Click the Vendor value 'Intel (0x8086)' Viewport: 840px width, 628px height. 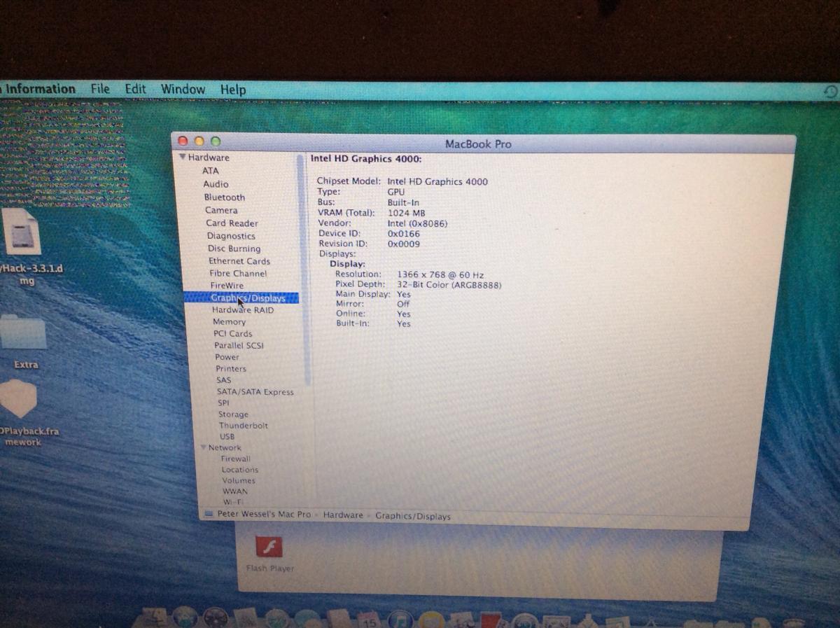pyautogui.click(x=417, y=223)
